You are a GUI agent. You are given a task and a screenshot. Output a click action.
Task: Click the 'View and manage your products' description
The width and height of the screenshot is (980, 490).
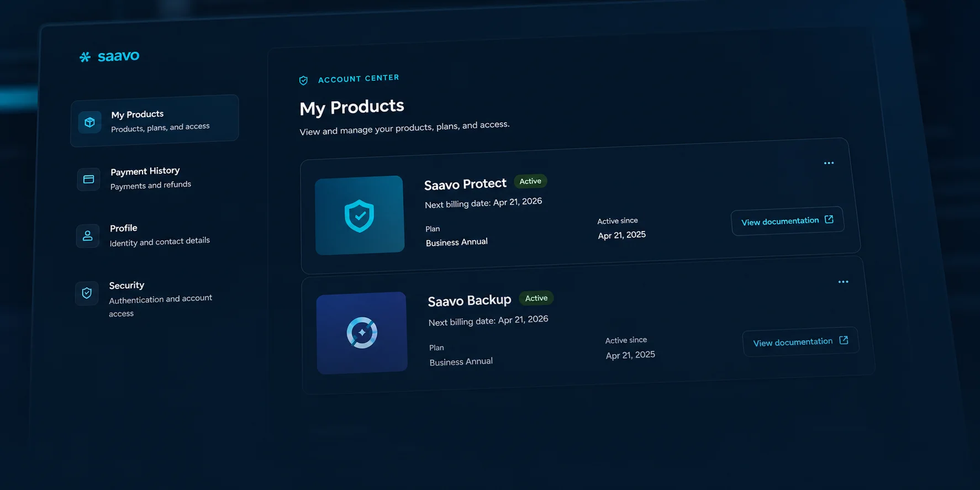pos(404,128)
